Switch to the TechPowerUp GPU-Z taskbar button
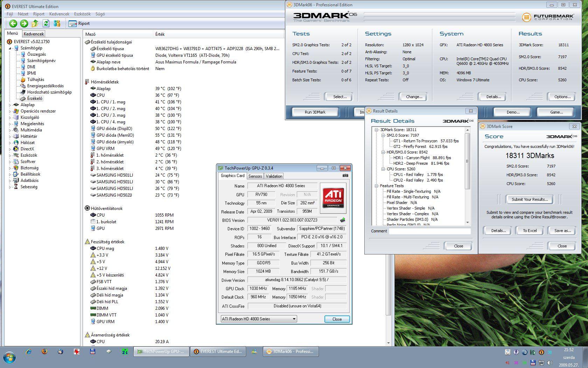Screen dimensions: 588x368 pyautogui.click(x=161, y=352)
